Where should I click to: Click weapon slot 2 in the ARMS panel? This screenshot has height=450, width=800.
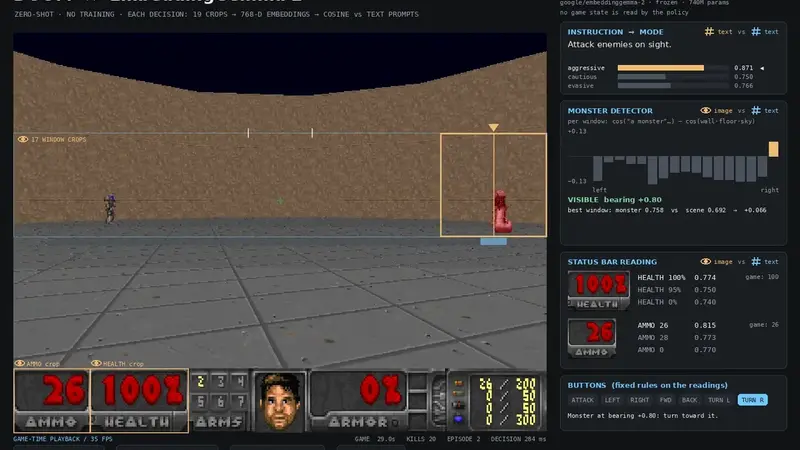[201, 381]
